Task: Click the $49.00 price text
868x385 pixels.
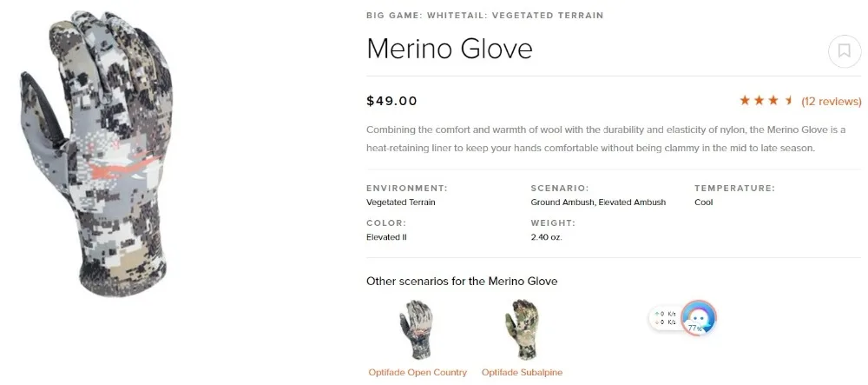Action: 392,101
